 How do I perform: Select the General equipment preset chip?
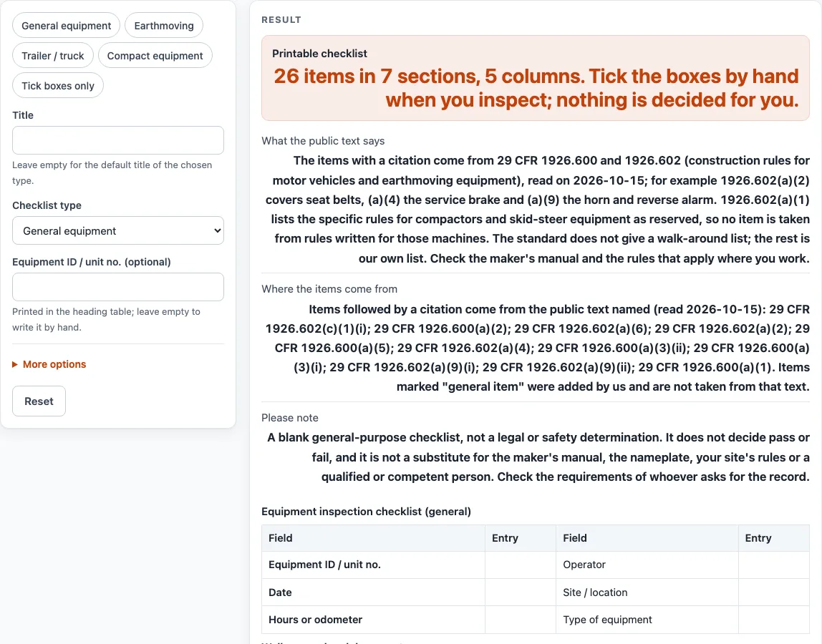[x=66, y=26]
